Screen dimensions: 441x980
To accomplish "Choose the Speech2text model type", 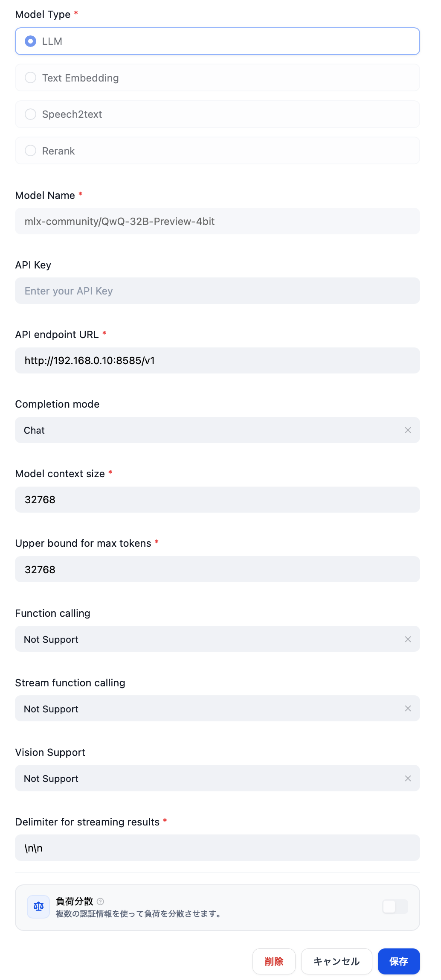I will click(31, 114).
